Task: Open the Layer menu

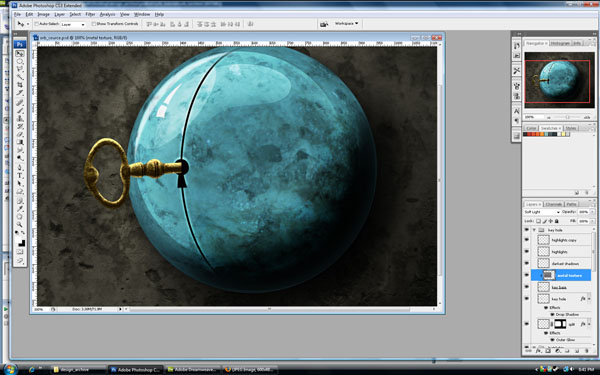Action: pyautogui.click(x=59, y=15)
